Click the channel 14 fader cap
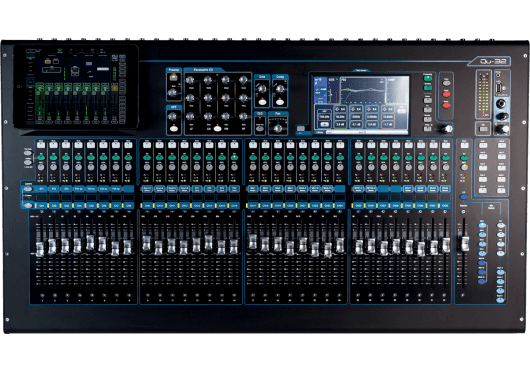Viewport: 530px width, 371px height. click(209, 242)
